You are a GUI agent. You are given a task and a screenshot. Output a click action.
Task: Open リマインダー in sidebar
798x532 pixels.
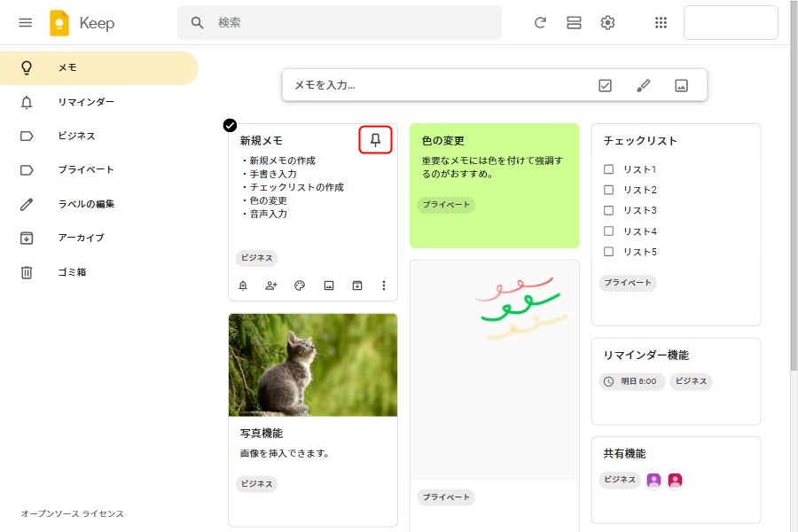click(86, 102)
